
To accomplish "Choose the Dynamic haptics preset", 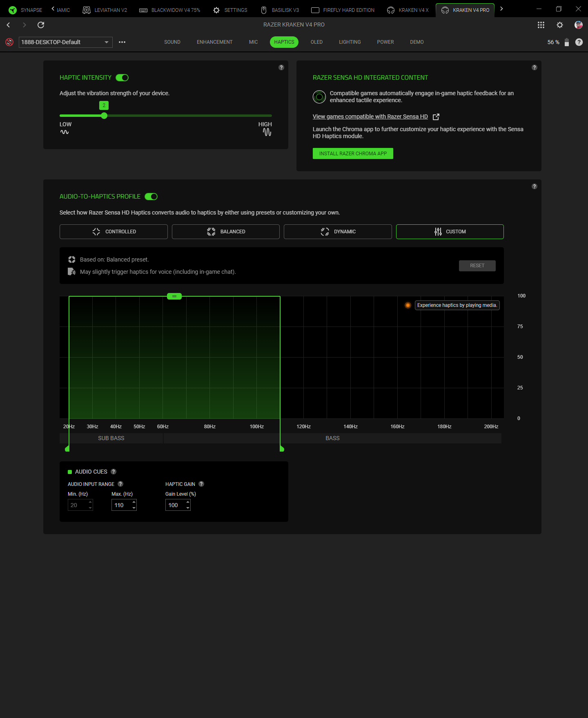I will coord(338,232).
